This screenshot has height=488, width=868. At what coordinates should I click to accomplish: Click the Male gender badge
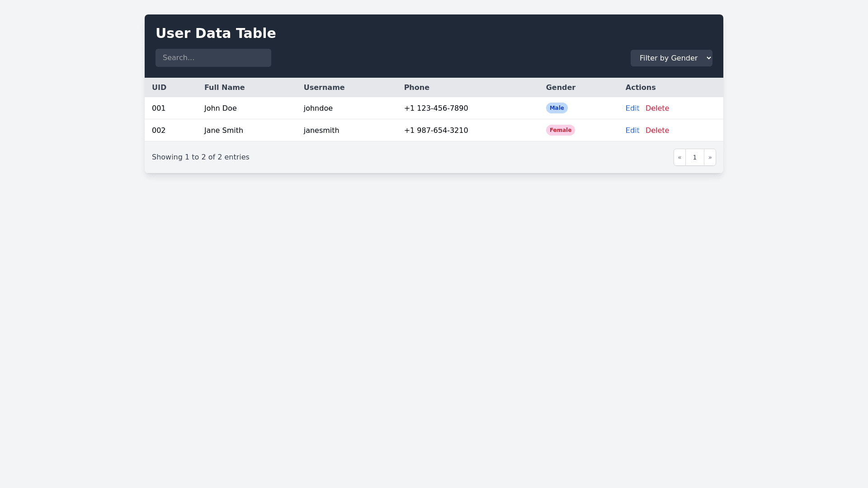(557, 108)
